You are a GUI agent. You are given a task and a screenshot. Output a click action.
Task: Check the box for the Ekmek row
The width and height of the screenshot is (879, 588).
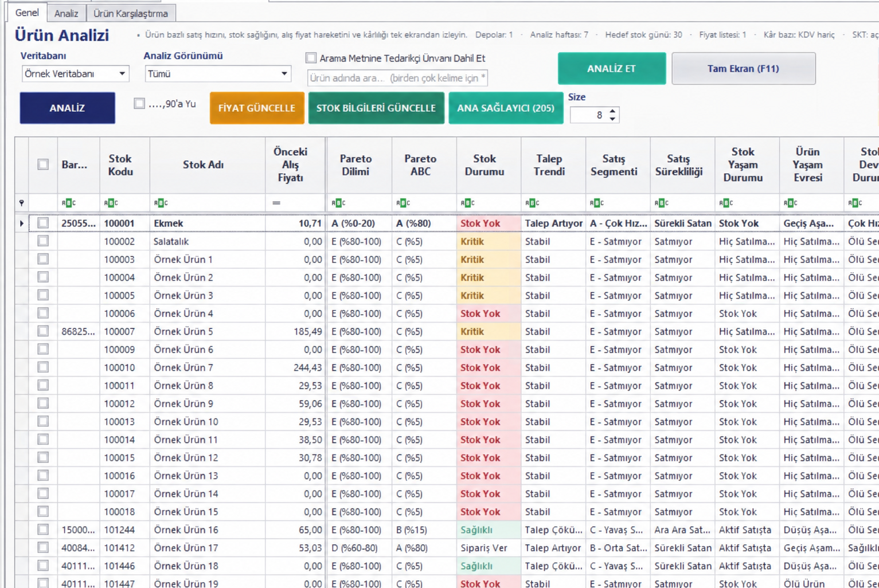click(43, 223)
